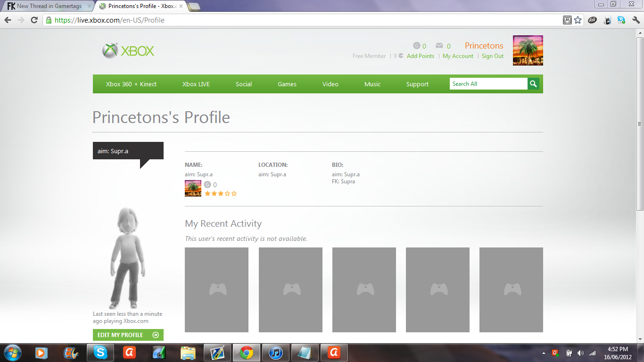Open Notepad from the taskbar
This screenshot has height=362, width=644.
305,353
